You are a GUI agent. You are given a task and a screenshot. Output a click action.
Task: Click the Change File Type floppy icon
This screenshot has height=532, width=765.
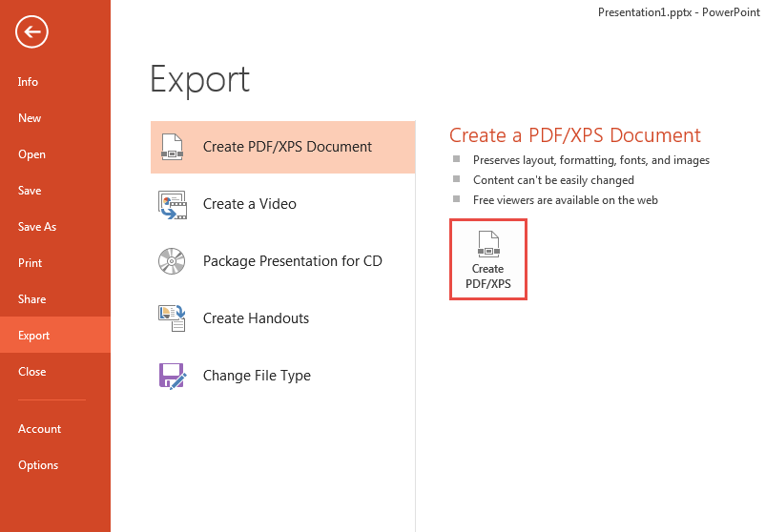tap(172, 376)
